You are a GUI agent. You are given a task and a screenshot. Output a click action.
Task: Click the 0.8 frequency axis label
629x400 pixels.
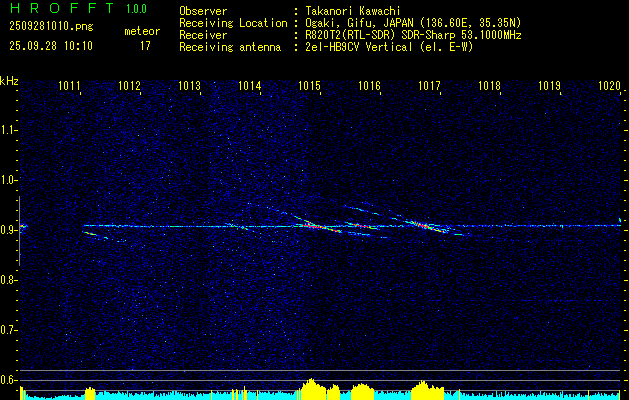[8, 280]
